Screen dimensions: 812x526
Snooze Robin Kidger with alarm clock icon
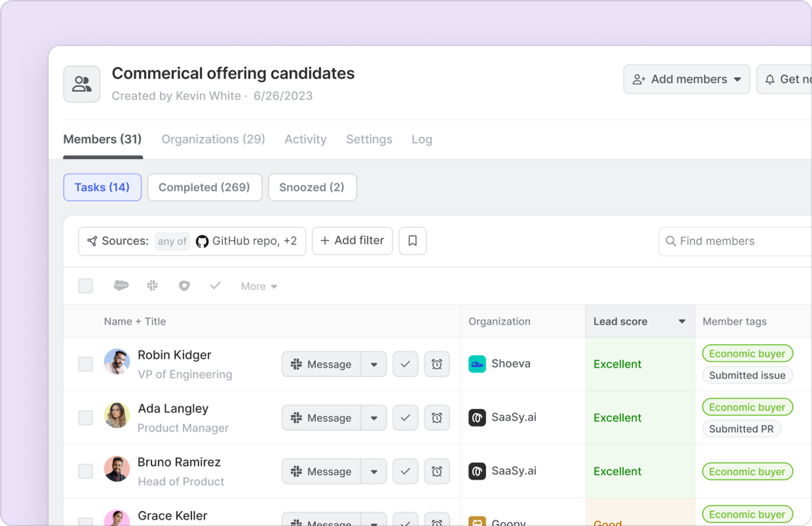[437, 364]
